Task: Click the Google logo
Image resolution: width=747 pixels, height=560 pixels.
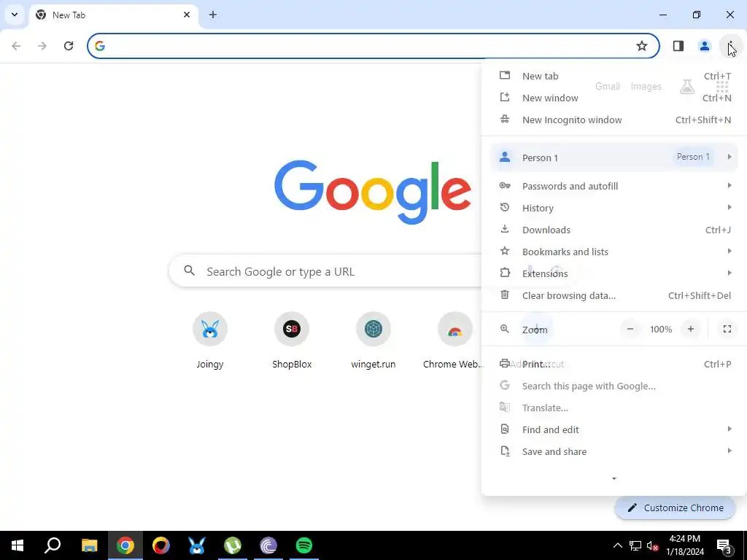Action: (x=373, y=192)
